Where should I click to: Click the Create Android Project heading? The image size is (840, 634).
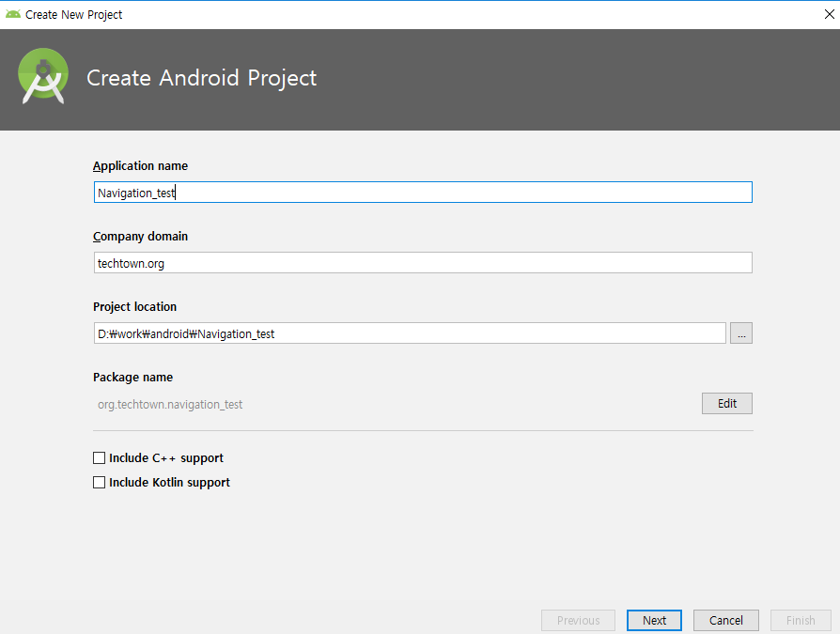click(x=201, y=78)
